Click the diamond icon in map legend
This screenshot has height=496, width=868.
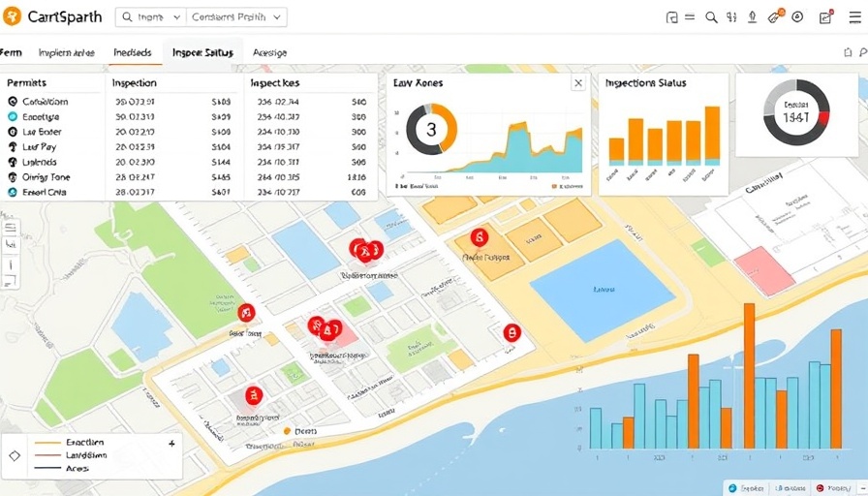[15, 455]
